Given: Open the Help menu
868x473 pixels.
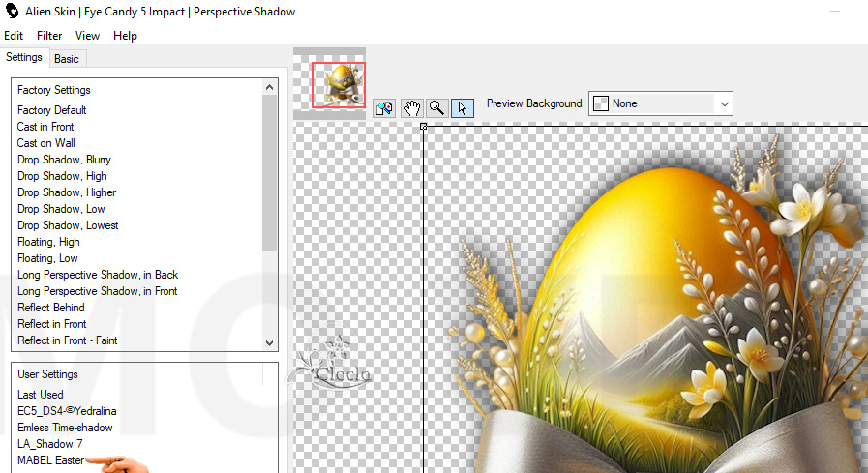Looking at the screenshot, I should tap(125, 36).
